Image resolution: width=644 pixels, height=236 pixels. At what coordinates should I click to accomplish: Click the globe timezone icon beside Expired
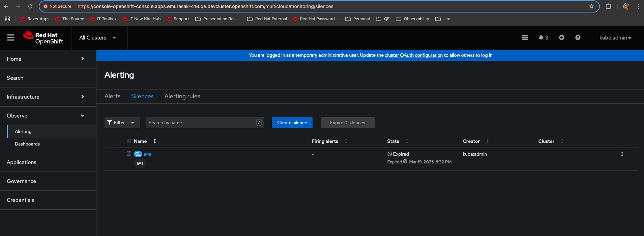pos(405,161)
